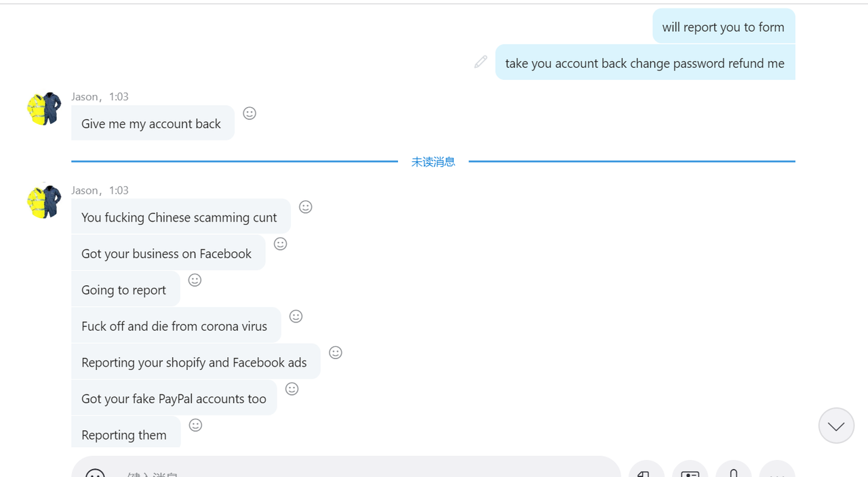Select the 'will report you to form' bubble
The height and width of the screenshot is (477, 868).
(724, 26)
